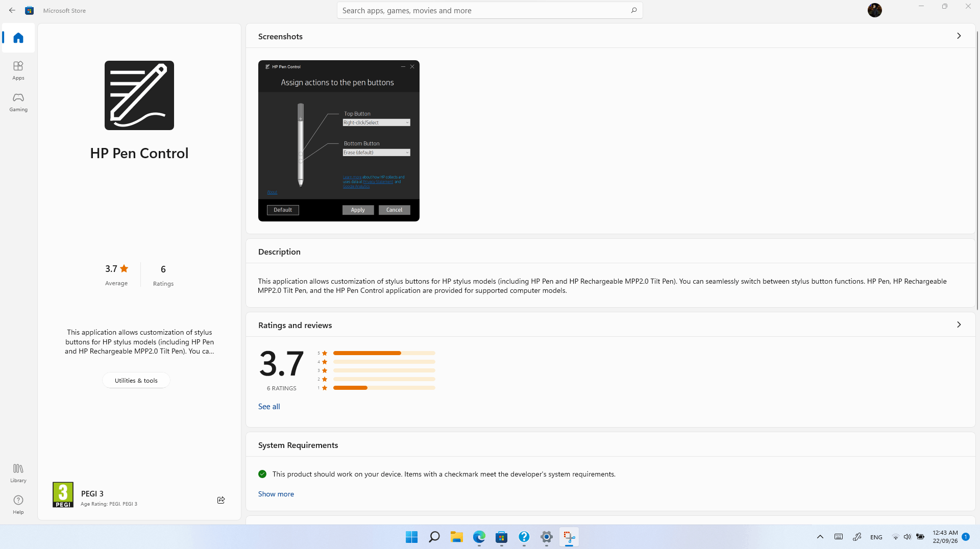Screen dimensions: 980x549
Task: Open the Apps section in the sidebar
Action: point(18,70)
